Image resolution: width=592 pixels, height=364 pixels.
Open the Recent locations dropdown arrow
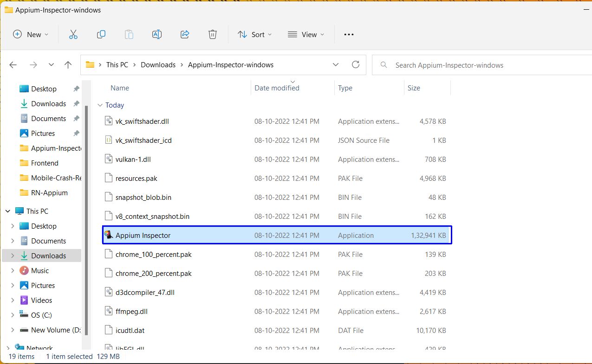[x=51, y=65]
